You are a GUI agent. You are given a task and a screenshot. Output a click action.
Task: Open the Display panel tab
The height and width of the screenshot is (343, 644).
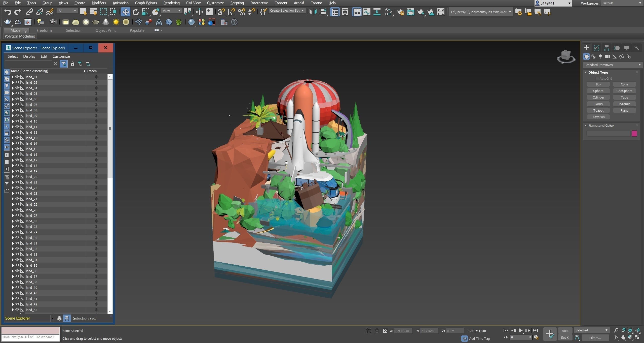coord(627,48)
